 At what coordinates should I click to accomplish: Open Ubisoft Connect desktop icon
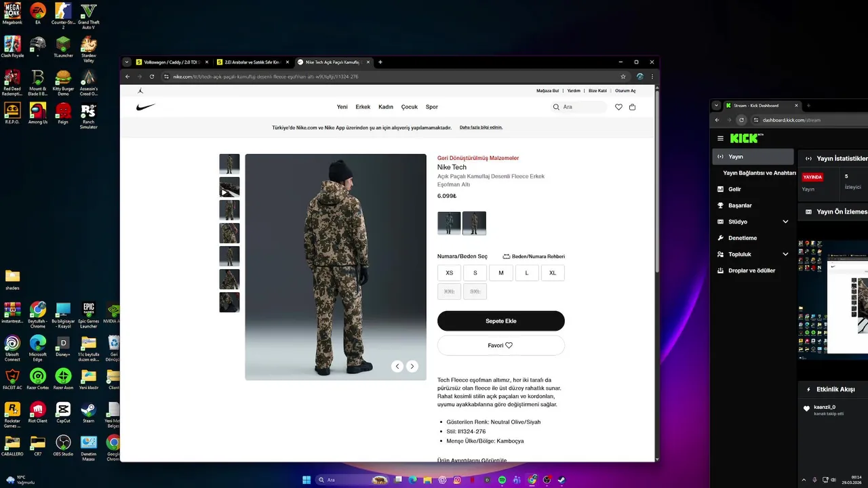point(12,348)
